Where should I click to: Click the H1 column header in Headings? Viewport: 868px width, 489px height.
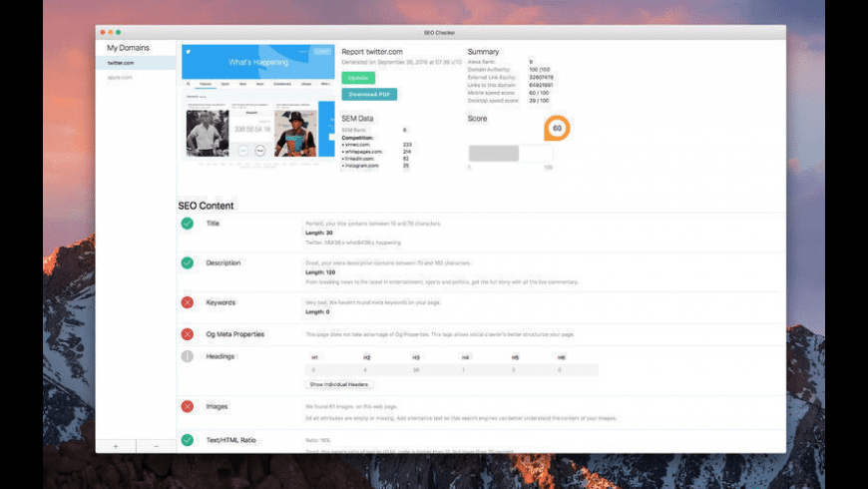tap(314, 357)
